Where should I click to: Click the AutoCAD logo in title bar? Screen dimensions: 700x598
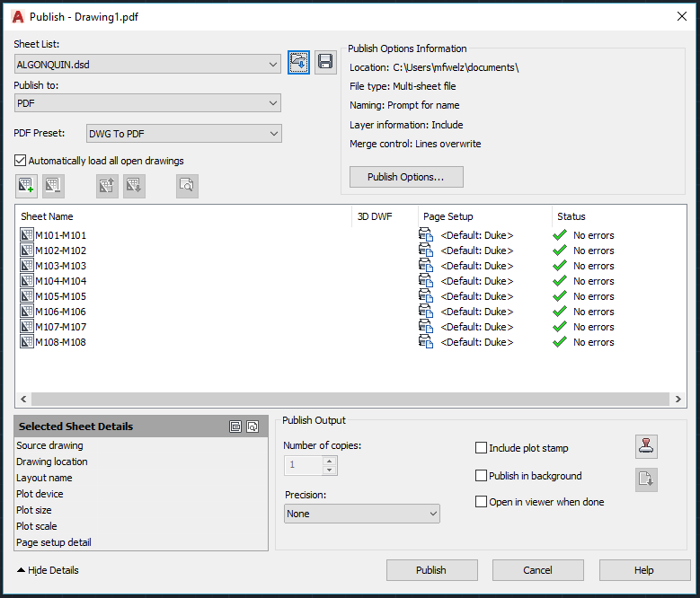click(x=18, y=16)
